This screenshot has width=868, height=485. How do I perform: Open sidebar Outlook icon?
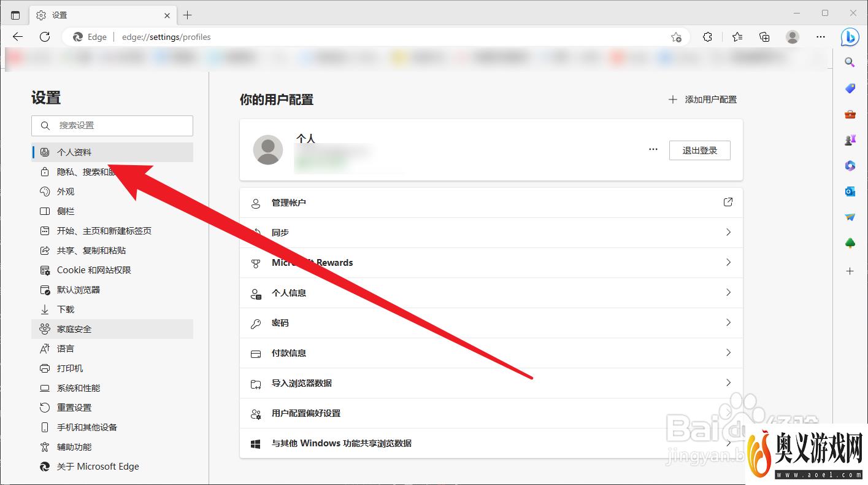tap(850, 192)
